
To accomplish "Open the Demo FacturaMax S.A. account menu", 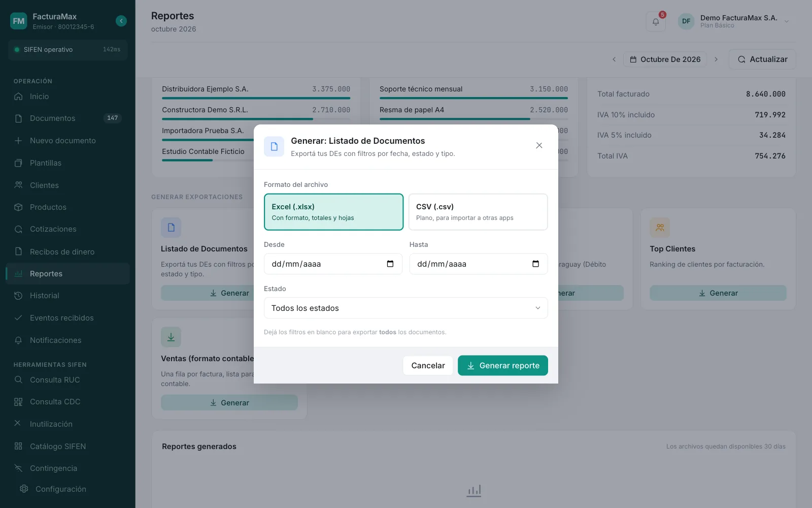I will pyautogui.click(x=734, y=21).
